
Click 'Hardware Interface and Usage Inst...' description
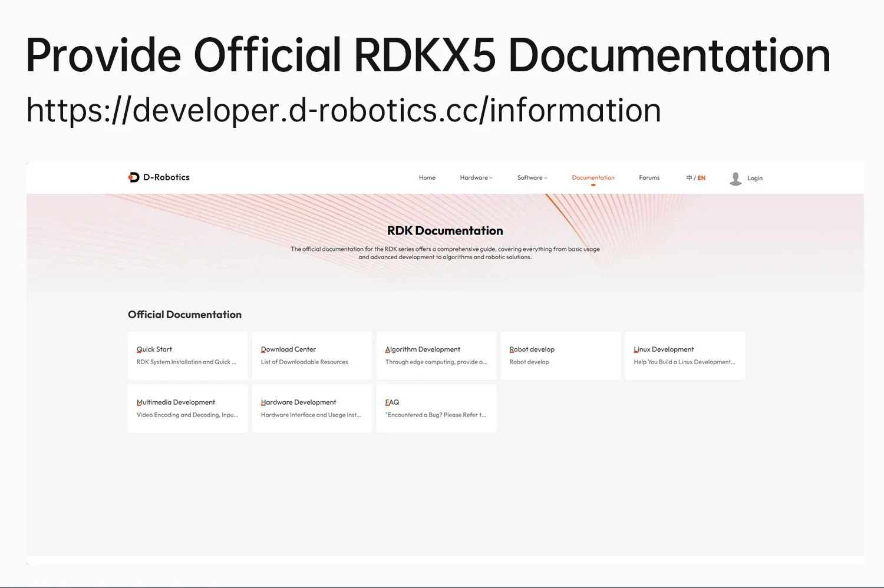point(311,415)
